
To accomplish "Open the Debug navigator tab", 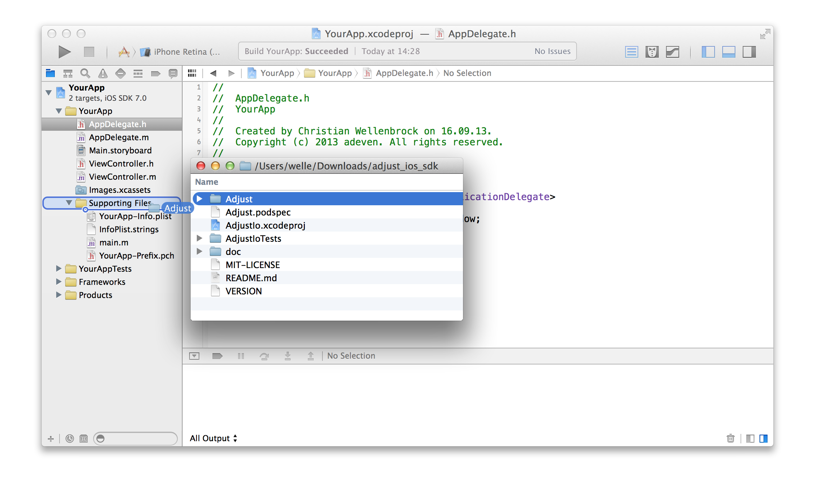I will [x=138, y=73].
